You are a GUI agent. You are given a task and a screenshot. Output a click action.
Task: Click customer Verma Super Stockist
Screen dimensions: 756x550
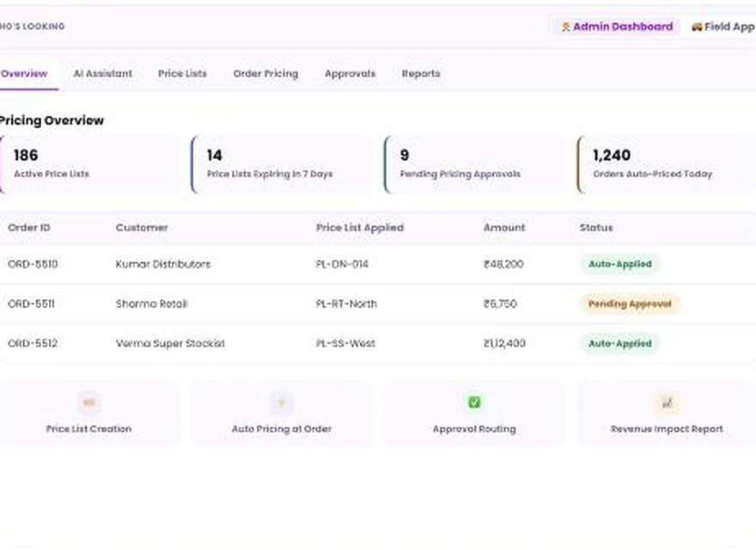click(x=170, y=344)
